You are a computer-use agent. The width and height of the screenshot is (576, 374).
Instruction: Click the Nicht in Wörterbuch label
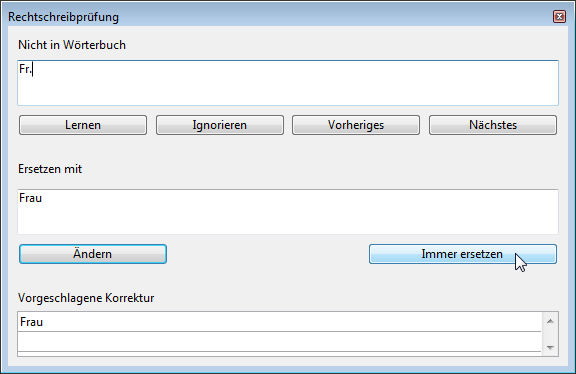pos(72,45)
